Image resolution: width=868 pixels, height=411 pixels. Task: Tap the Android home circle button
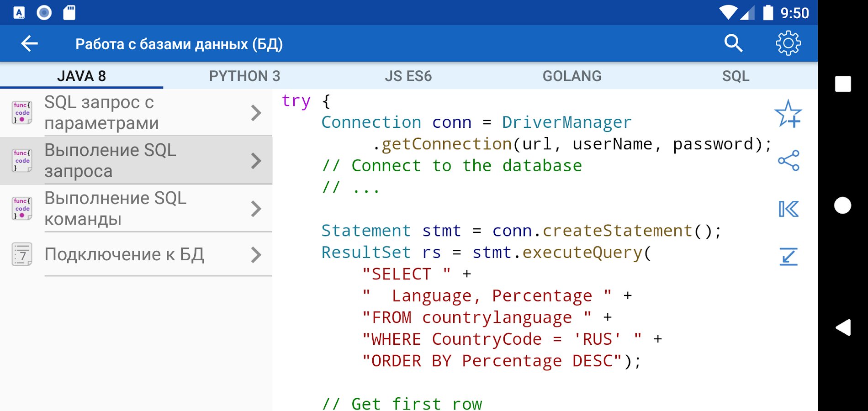coord(842,205)
